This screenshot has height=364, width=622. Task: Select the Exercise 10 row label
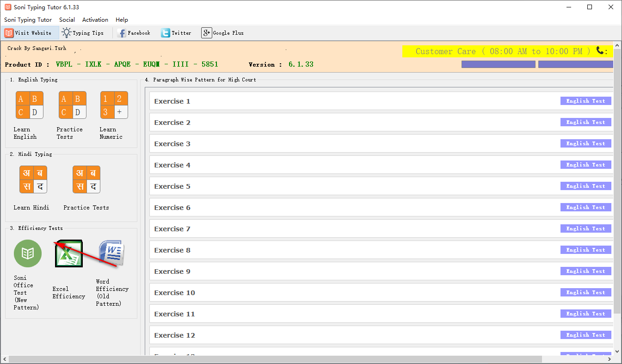tap(174, 293)
